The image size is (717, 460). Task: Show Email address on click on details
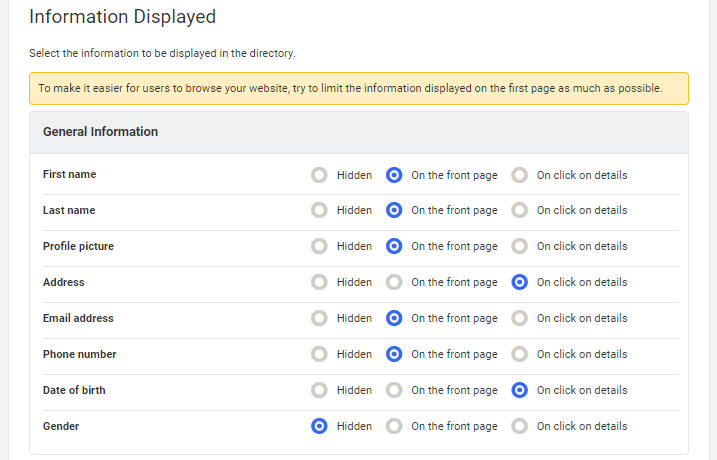[x=519, y=319]
